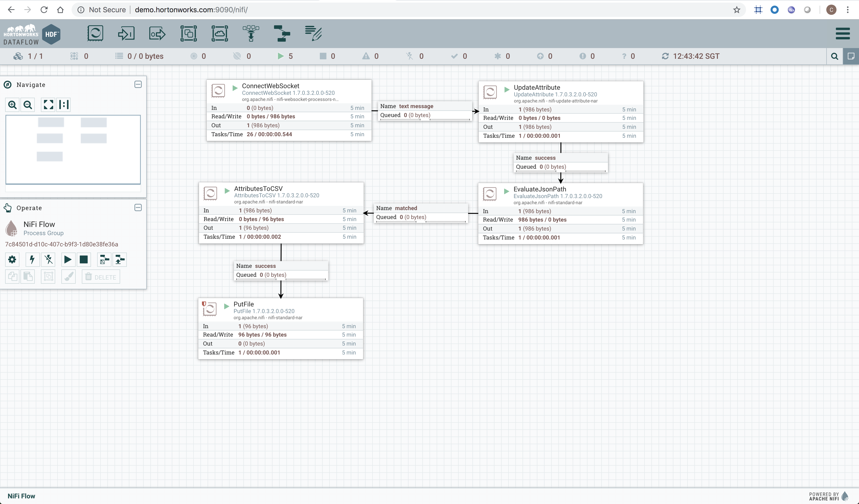Click the Hortonworks DataFlow logo

pyautogui.click(x=32, y=34)
